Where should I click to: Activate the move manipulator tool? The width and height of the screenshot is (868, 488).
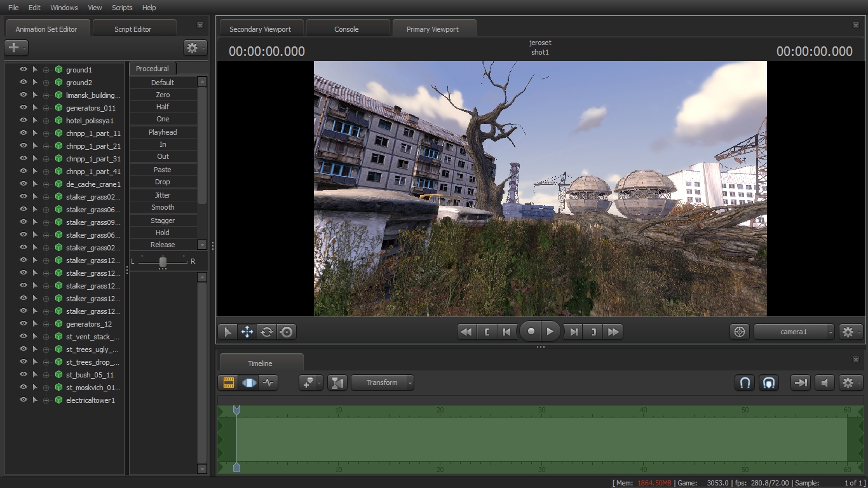coord(247,332)
